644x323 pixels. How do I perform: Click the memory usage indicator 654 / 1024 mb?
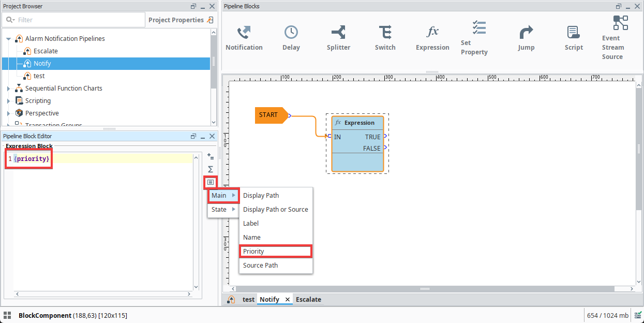(x=608, y=315)
